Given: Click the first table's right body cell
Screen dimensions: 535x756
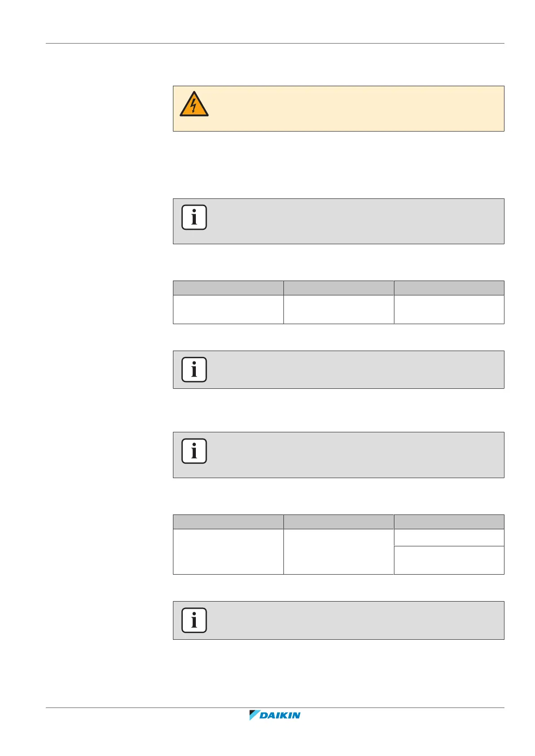Looking at the screenshot, I should coord(449,309).
